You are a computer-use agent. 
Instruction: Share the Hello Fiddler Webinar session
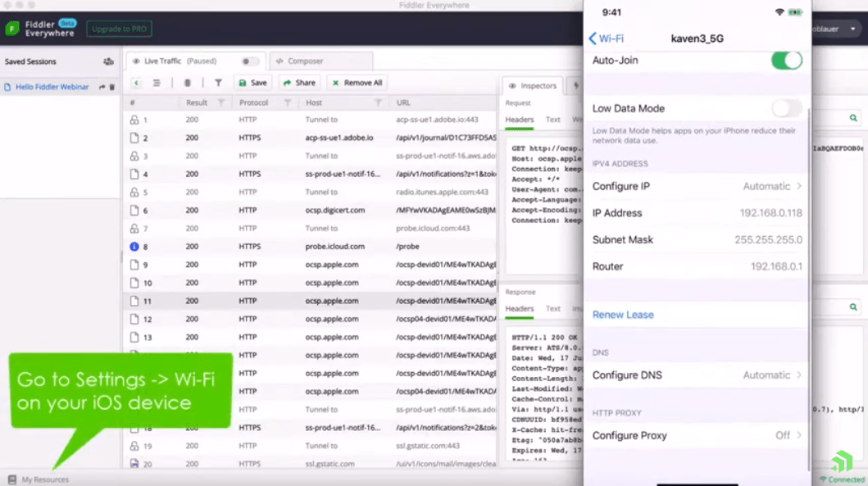click(x=102, y=87)
